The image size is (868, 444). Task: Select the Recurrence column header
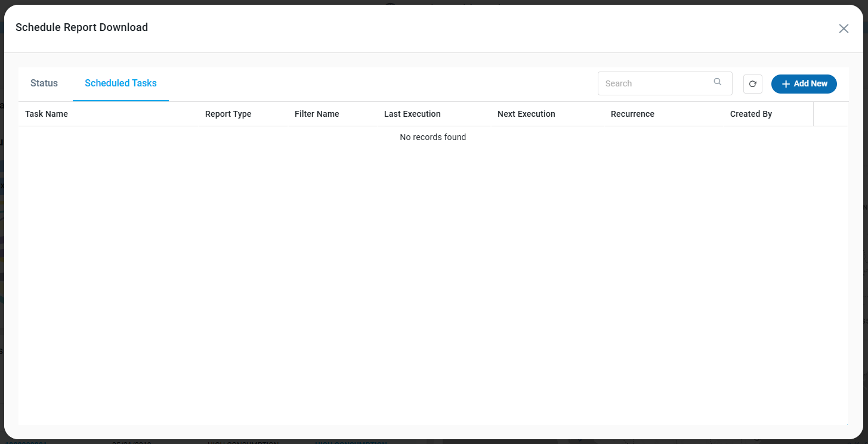(632, 114)
